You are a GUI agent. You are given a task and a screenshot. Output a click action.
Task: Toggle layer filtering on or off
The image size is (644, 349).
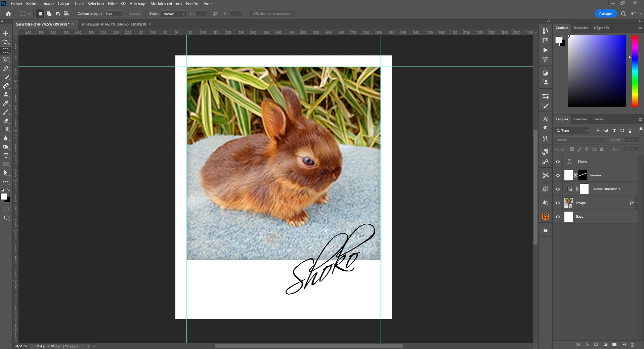[x=641, y=129]
